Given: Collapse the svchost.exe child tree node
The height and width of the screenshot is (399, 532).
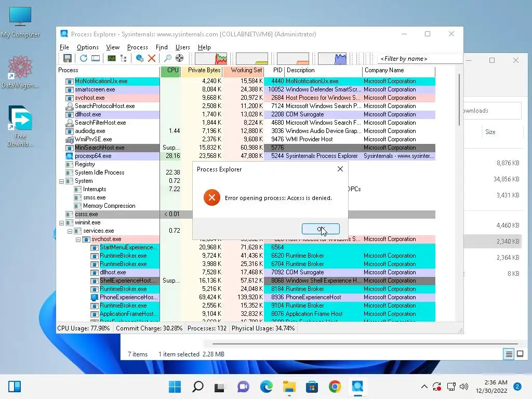Looking at the screenshot, I should coord(78,240).
